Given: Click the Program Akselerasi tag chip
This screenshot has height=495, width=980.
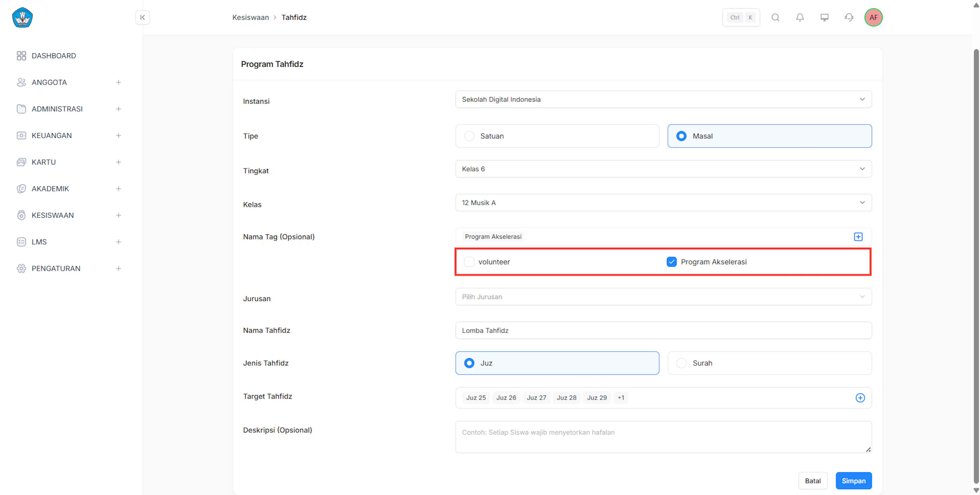Looking at the screenshot, I should tap(493, 237).
